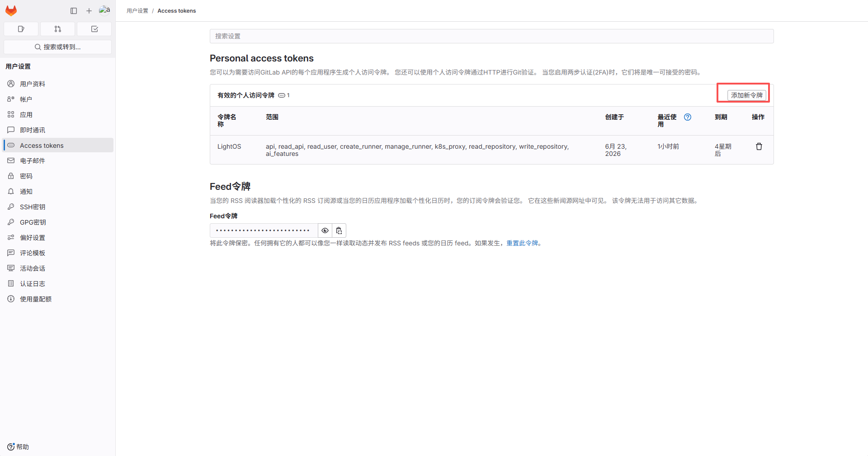Reveal Feed token with eye icon
868x456 pixels.
[x=325, y=230]
